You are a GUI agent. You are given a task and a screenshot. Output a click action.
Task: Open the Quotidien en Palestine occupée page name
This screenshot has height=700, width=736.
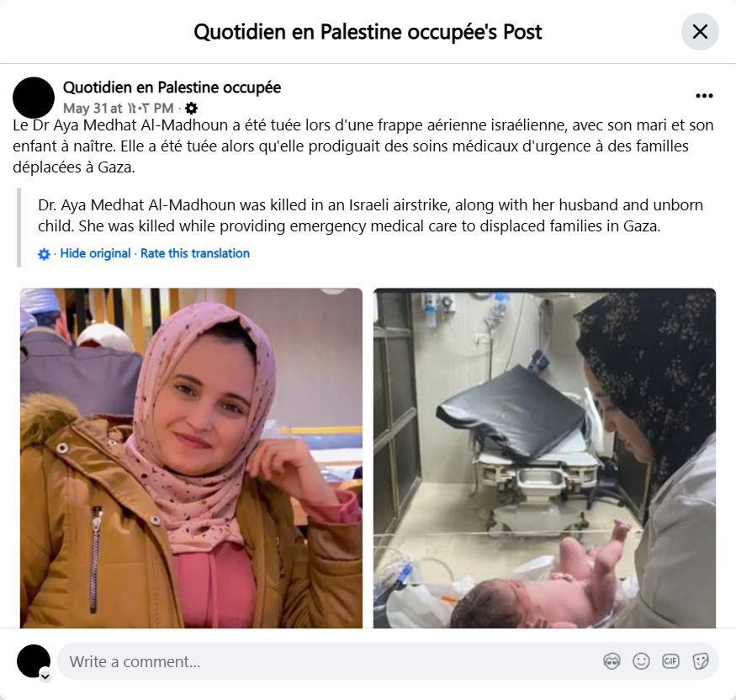click(172, 87)
